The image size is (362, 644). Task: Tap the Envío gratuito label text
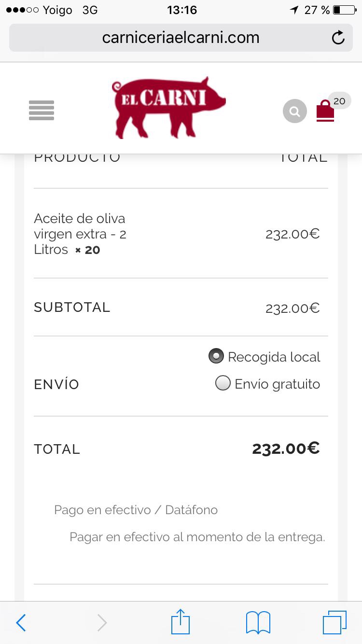(x=277, y=384)
